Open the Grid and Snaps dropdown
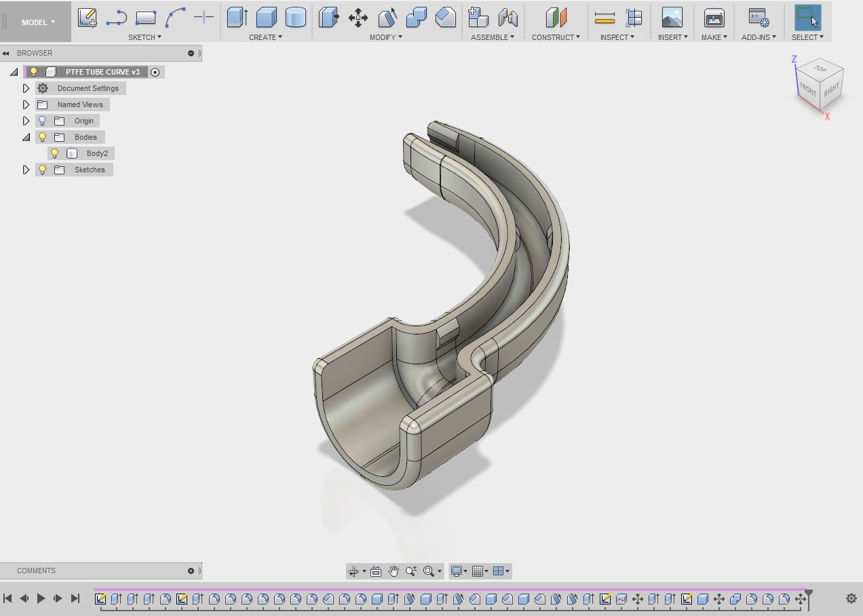Viewport: 863px width, 616px height. pyautogui.click(x=481, y=571)
